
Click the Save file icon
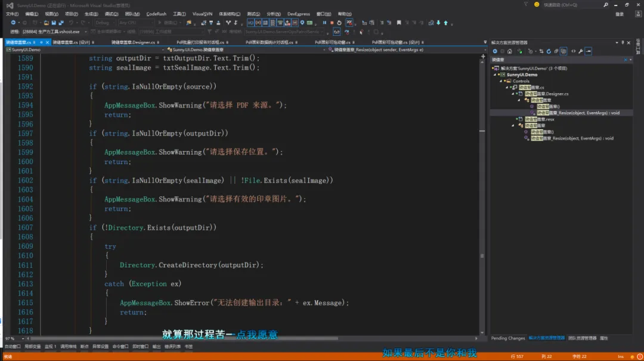click(54, 23)
